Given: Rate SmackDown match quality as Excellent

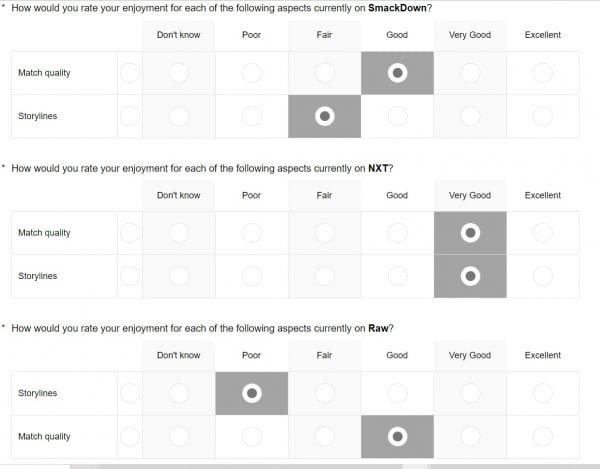Looking at the screenshot, I should 543,73.
